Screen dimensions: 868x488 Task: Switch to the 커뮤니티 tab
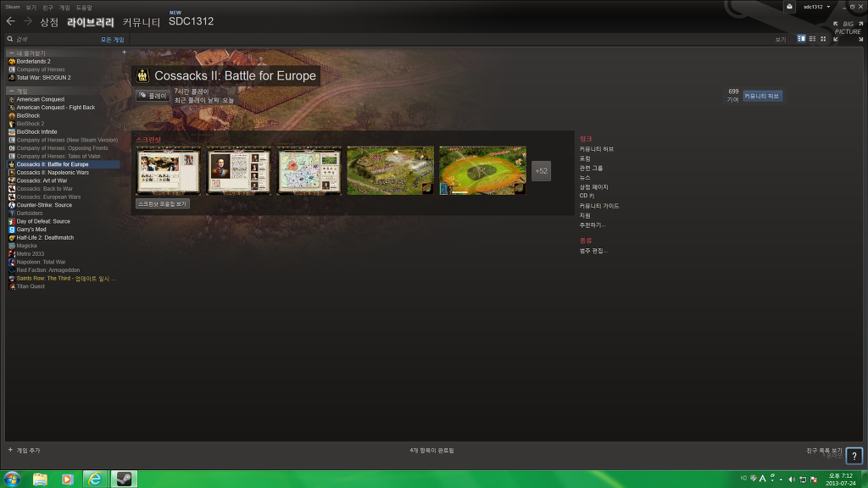[142, 22]
